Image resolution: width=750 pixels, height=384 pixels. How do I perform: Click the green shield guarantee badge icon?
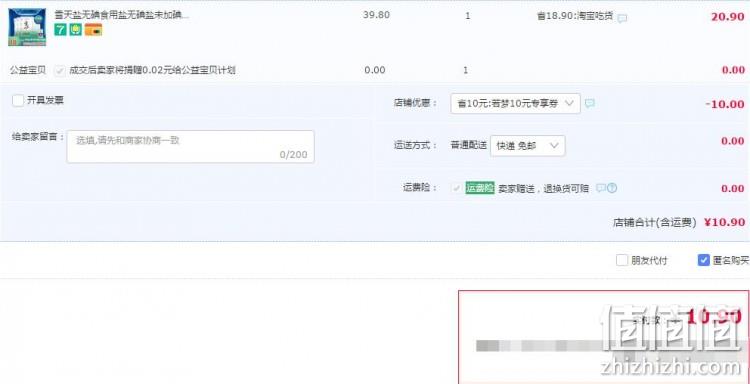(x=76, y=30)
